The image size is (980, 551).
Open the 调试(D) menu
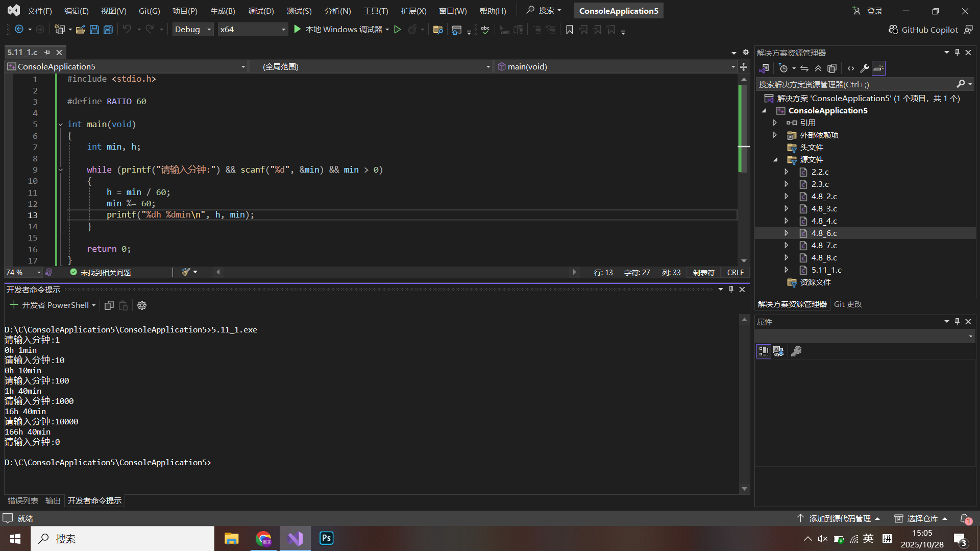pyautogui.click(x=261, y=11)
